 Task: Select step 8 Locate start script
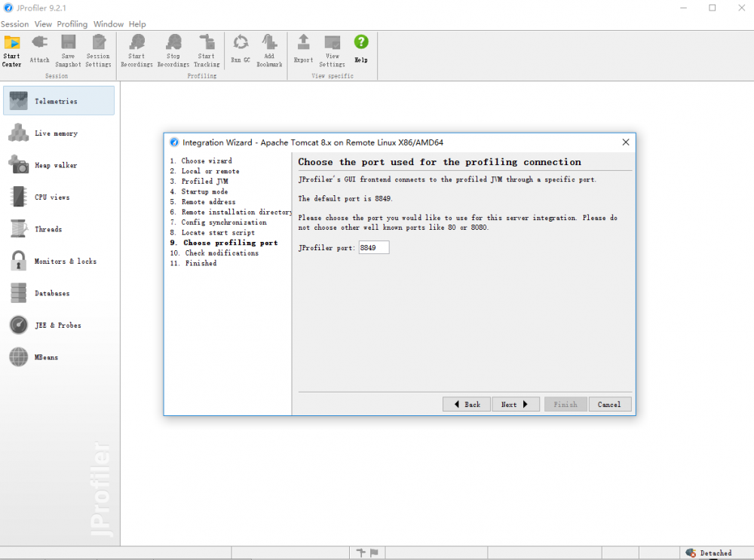pos(212,233)
